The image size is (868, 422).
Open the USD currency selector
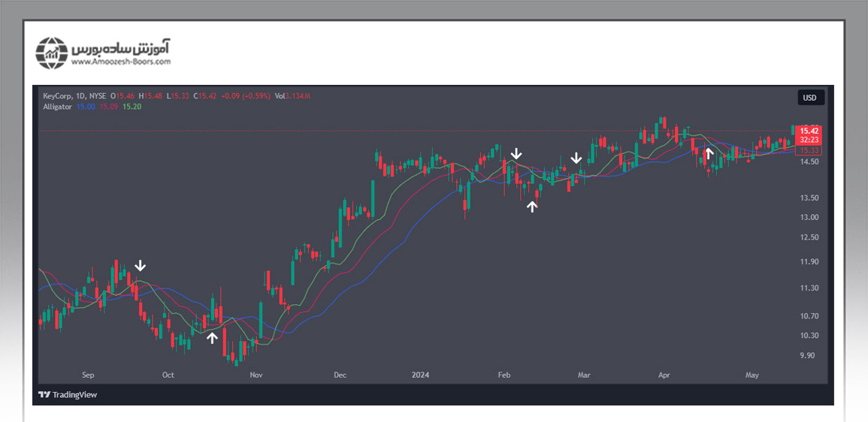point(810,98)
